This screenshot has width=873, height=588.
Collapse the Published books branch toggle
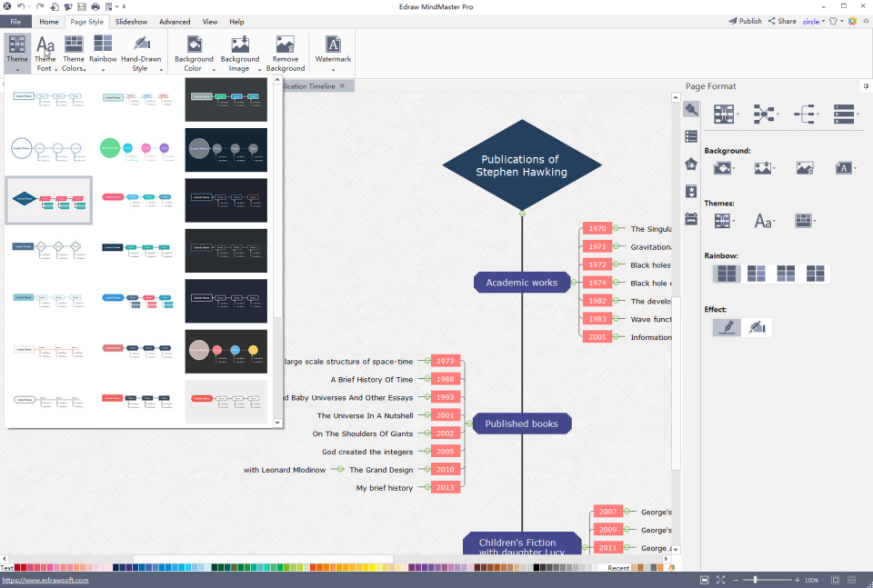pyautogui.click(x=469, y=424)
